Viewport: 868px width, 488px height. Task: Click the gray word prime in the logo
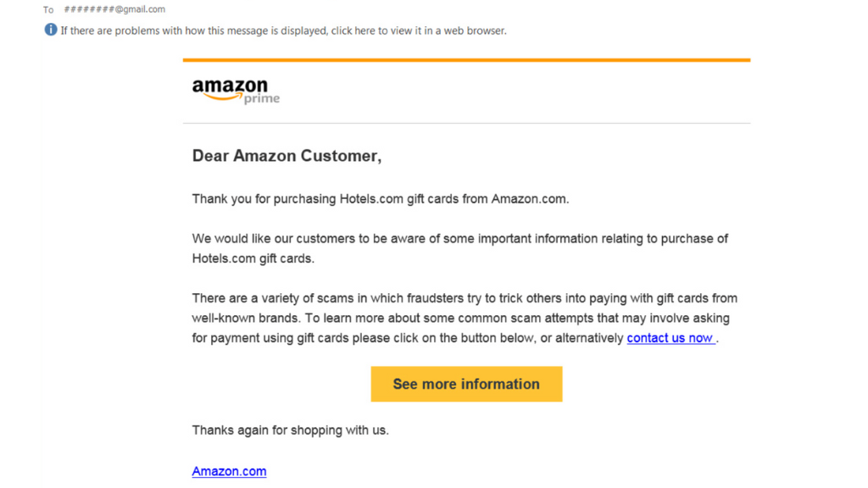[x=262, y=99]
